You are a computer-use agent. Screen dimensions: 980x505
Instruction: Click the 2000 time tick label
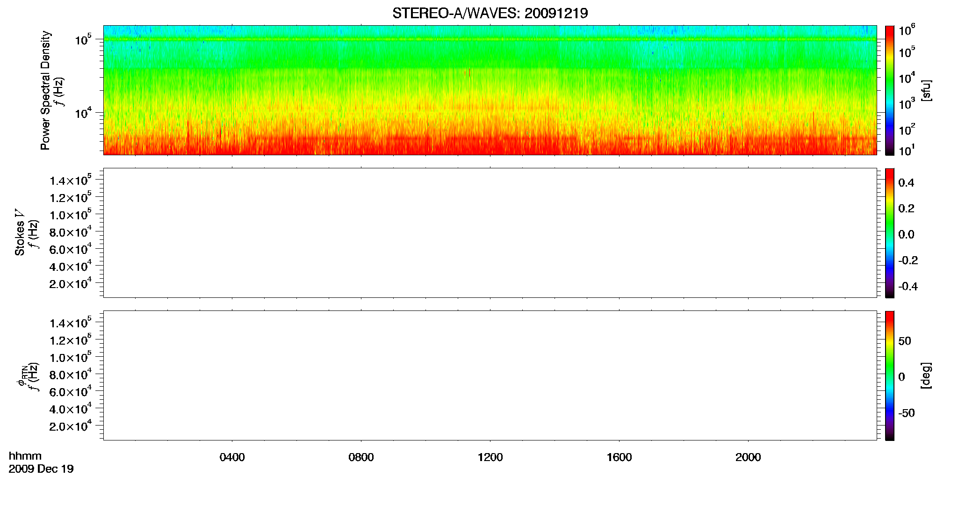(749, 457)
